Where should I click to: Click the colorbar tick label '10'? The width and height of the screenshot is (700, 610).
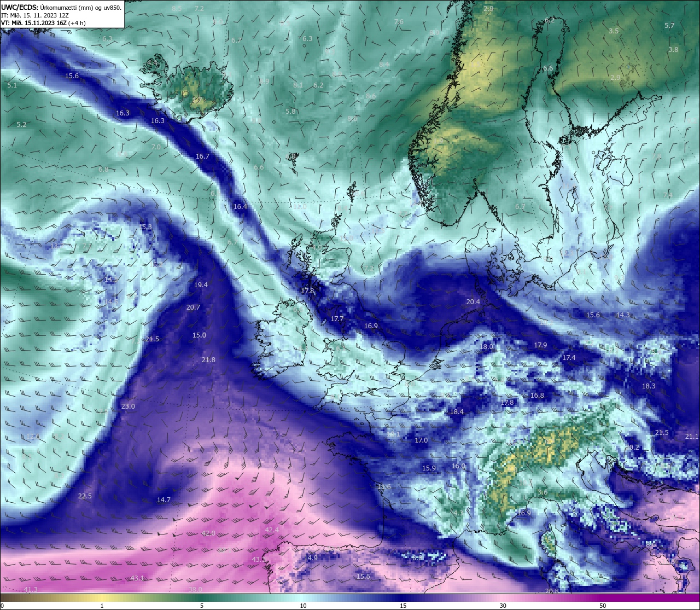(303, 606)
